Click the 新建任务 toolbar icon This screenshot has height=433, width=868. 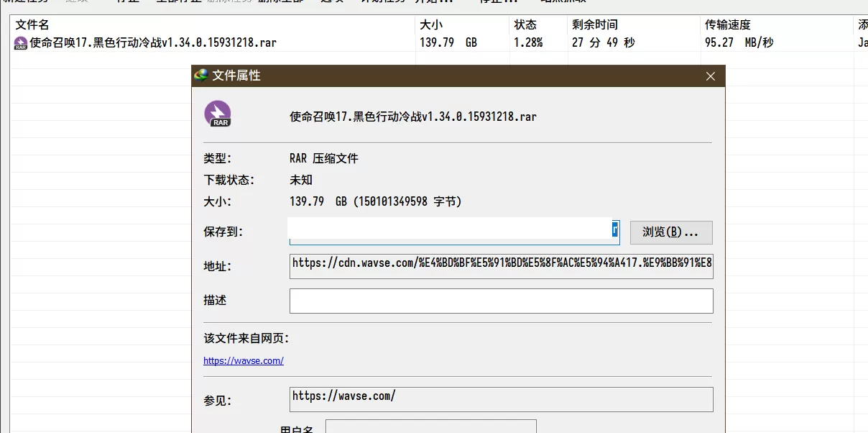pos(20,3)
